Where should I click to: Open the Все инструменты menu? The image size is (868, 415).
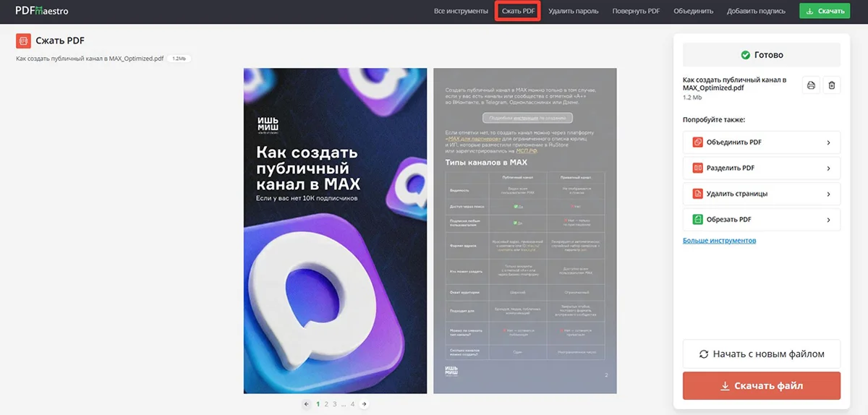(x=461, y=11)
